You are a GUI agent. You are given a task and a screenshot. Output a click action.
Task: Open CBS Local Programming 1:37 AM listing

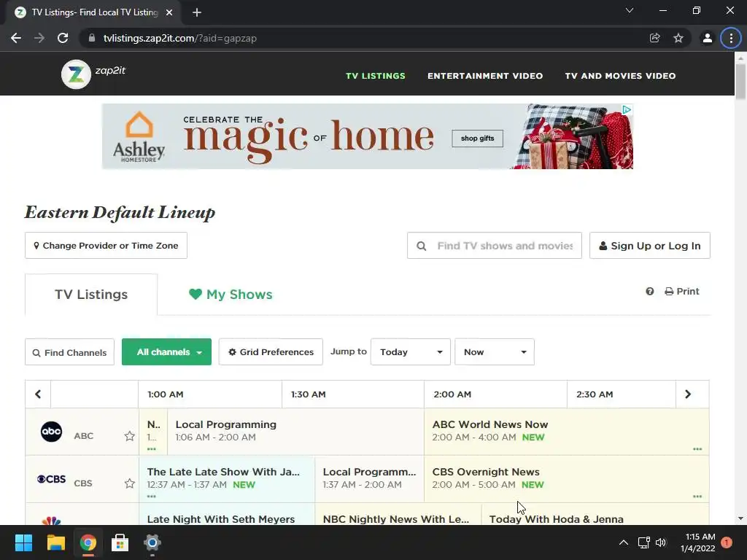[x=369, y=478]
